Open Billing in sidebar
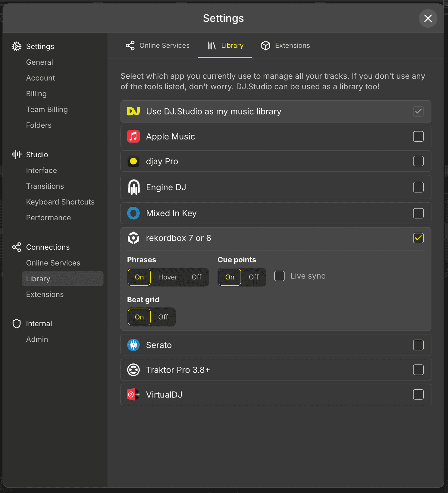This screenshot has width=448, height=493. tap(36, 94)
